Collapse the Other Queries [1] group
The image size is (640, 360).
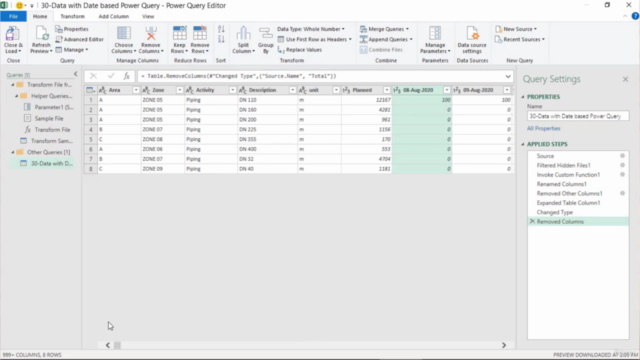point(13,152)
